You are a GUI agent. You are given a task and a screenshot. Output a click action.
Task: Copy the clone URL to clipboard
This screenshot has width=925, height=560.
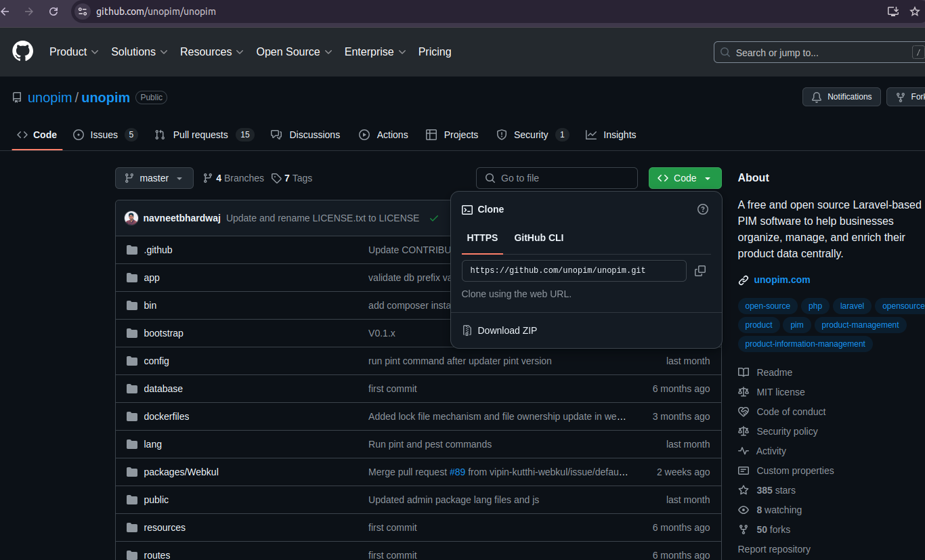tap(700, 271)
